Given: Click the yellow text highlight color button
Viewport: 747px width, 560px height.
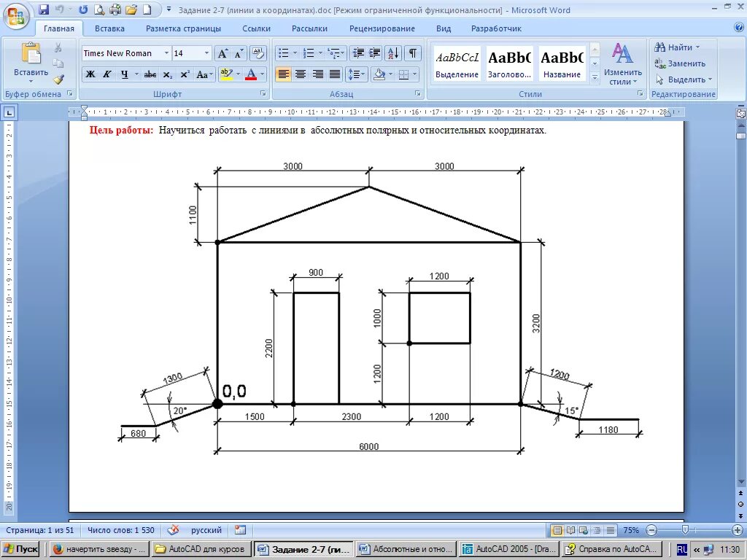Looking at the screenshot, I should click(226, 74).
